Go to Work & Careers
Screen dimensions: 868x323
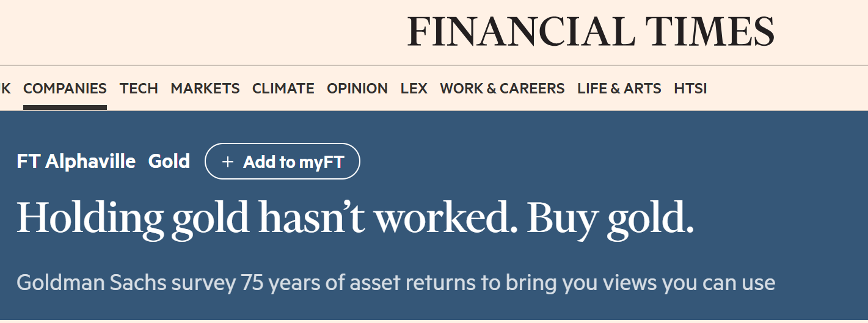click(502, 89)
